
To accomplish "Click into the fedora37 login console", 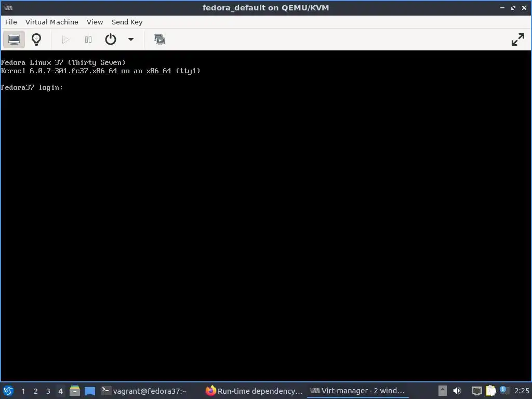I will [x=266, y=216].
